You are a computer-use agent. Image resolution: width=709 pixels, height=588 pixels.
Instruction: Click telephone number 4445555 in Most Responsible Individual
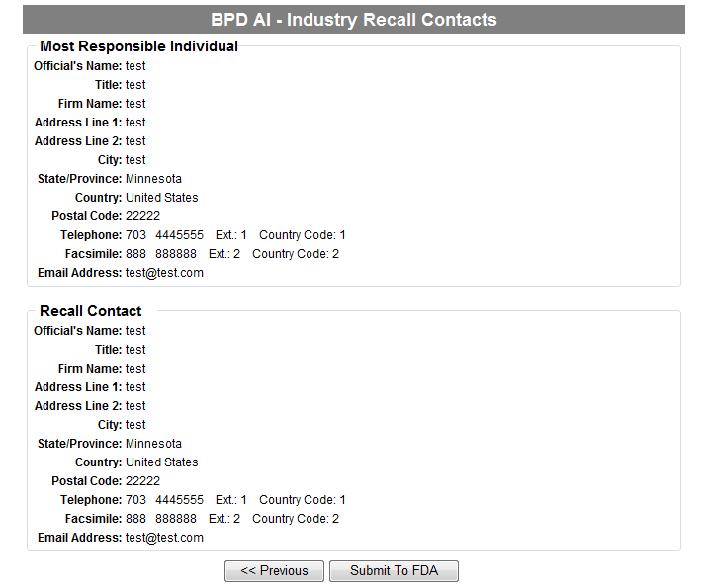[x=179, y=235]
